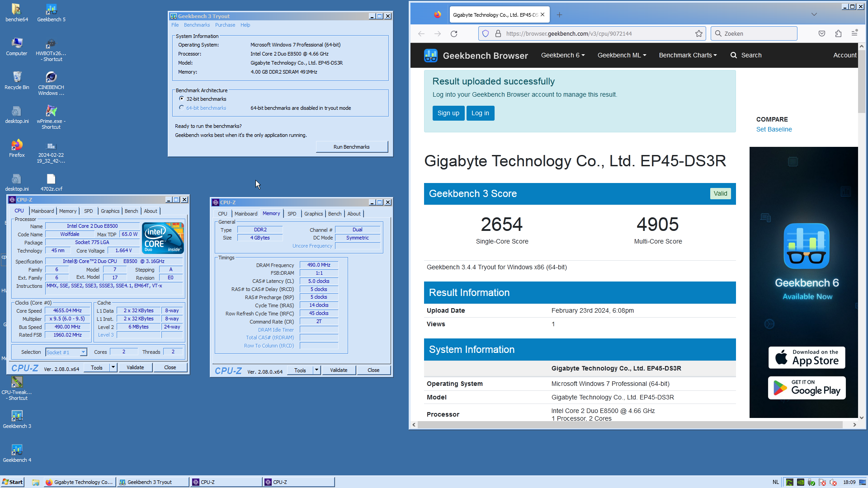Bookmark this page with star icon
Image resolution: width=868 pixels, height=488 pixels.
coord(699,33)
